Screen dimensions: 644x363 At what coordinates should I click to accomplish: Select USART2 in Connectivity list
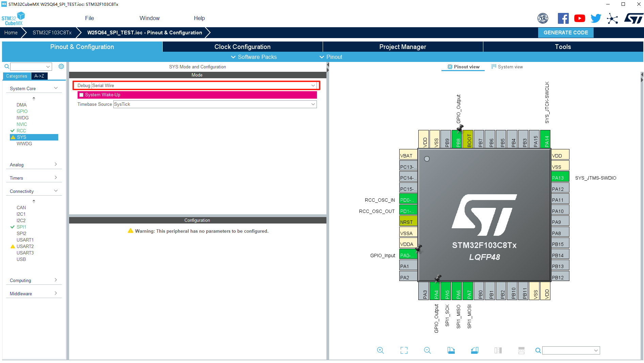[25, 246]
